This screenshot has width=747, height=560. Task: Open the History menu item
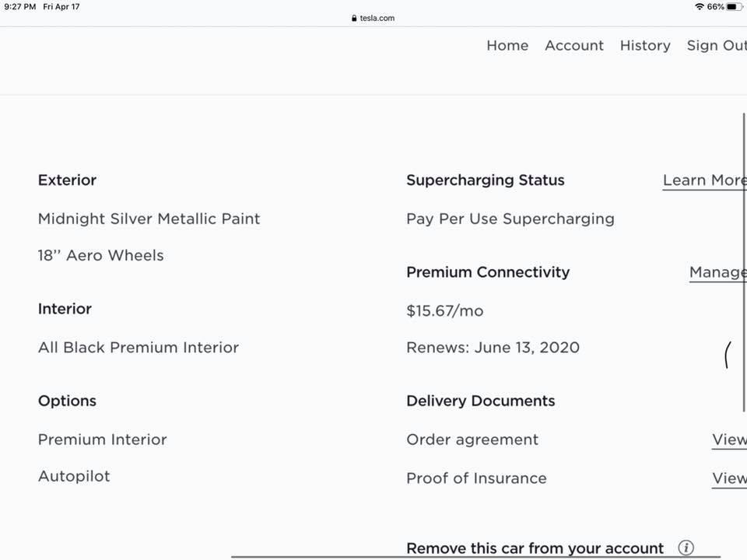pyautogui.click(x=645, y=45)
